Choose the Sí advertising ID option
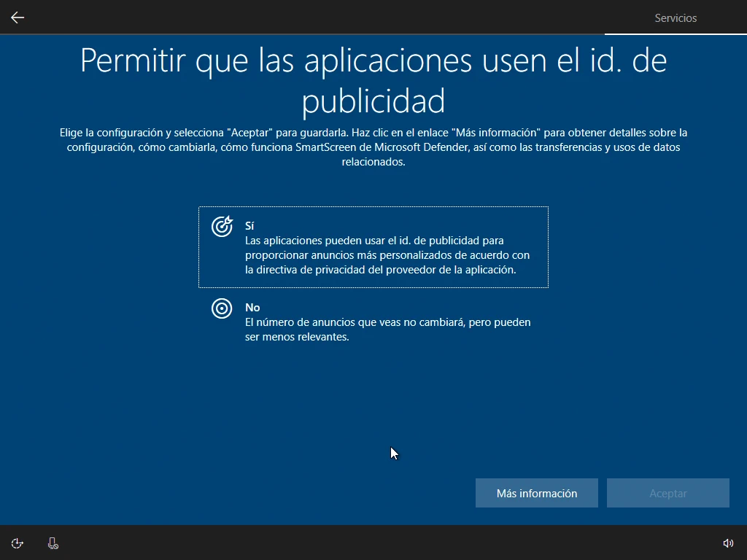This screenshot has width=747, height=560. (373, 247)
